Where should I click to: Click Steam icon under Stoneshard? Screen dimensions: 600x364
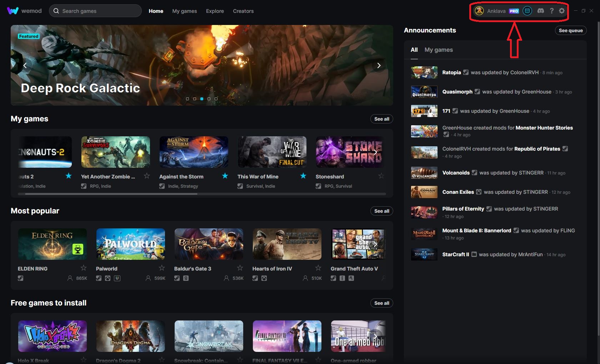point(319,186)
